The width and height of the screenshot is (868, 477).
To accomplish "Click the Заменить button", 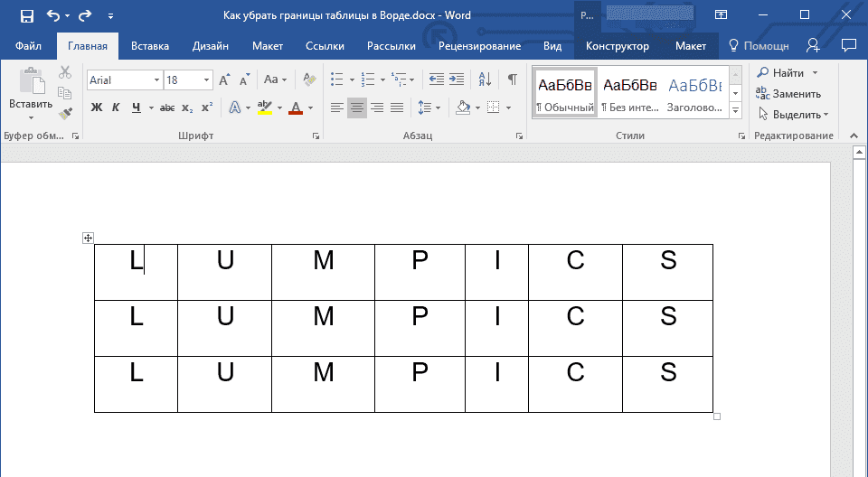I will pos(788,94).
